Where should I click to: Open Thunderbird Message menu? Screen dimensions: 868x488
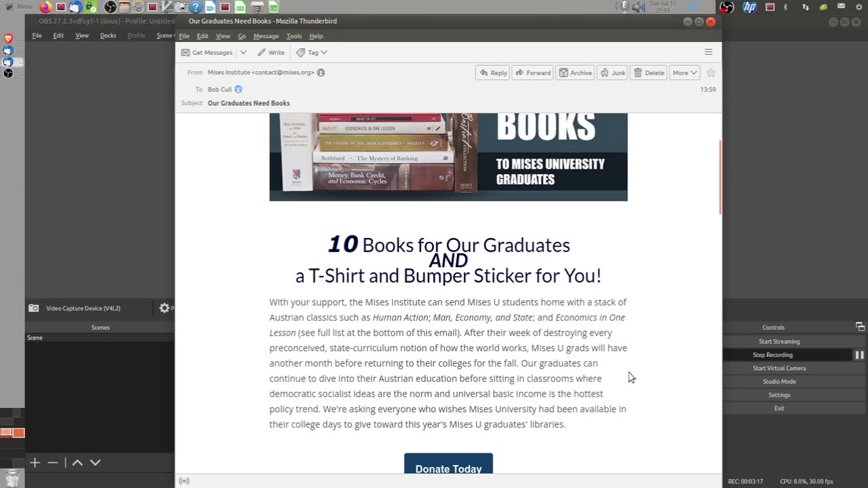(266, 36)
